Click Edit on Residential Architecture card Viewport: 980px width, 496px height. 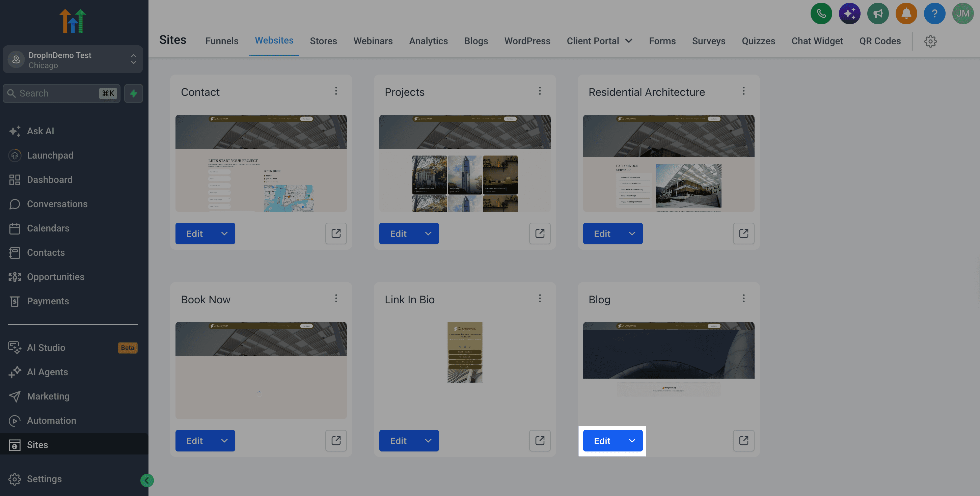602,233
